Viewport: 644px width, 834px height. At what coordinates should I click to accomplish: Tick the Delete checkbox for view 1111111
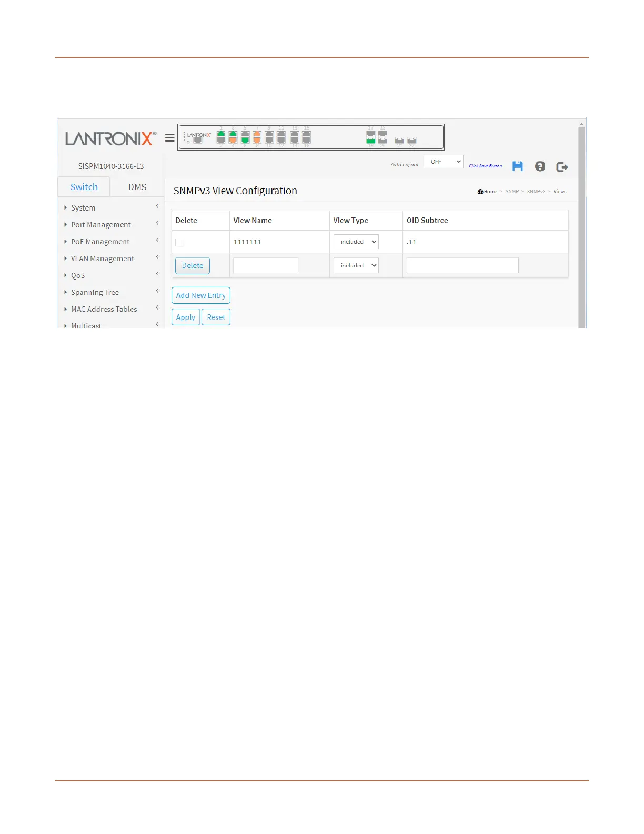pos(179,242)
